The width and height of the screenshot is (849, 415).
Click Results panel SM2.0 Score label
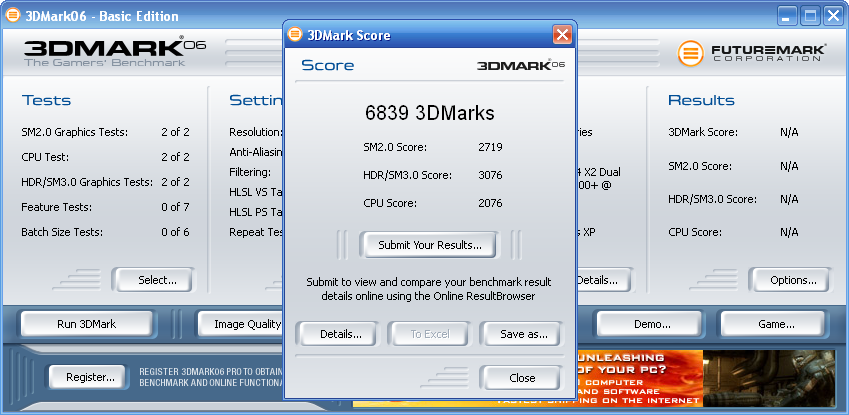(x=700, y=166)
